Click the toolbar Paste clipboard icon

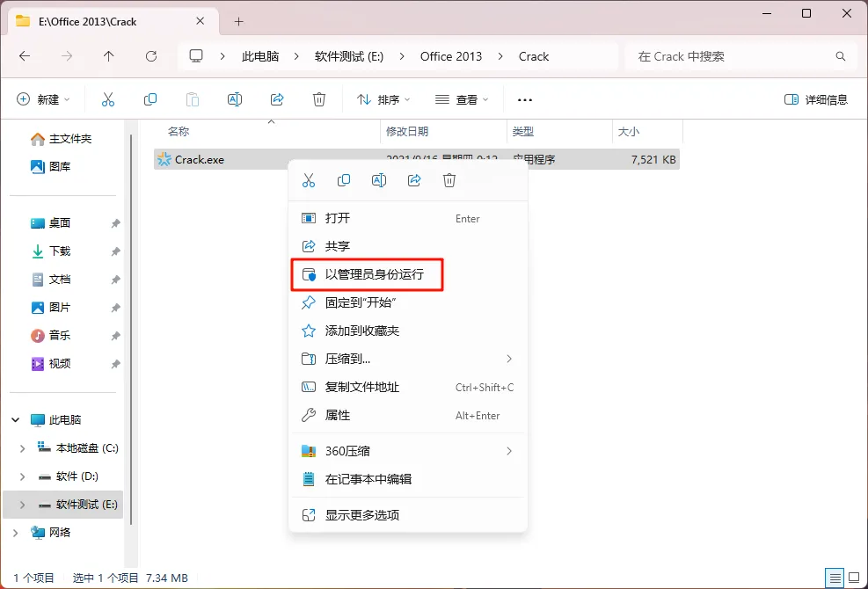coord(192,99)
